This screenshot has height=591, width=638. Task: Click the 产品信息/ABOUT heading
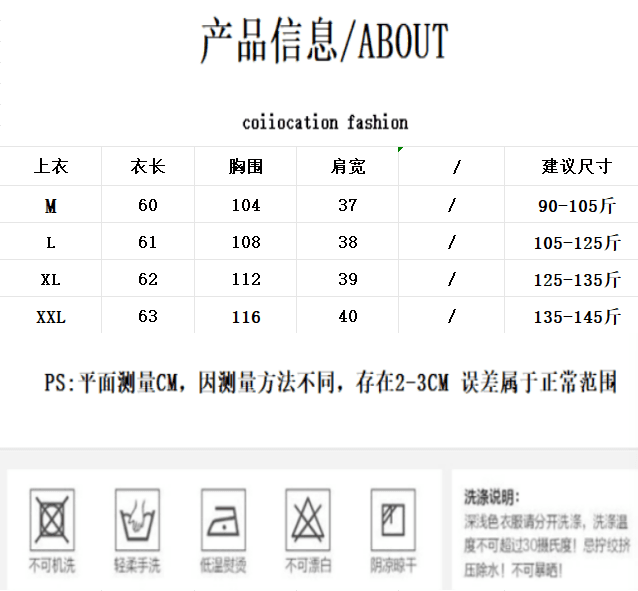coord(324,40)
